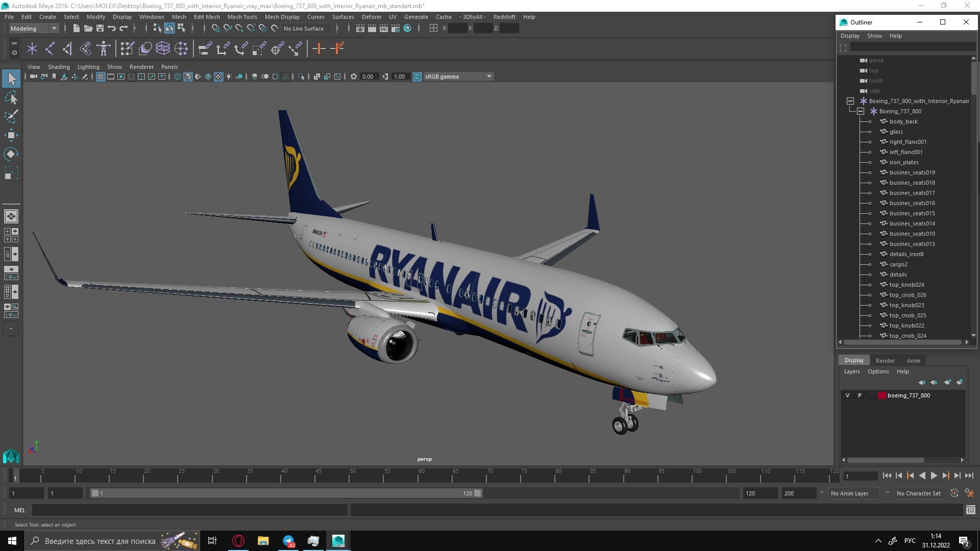Select busines_seats019 in the Outliner
The width and height of the screenshot is (980, 551).
[912, 172]
